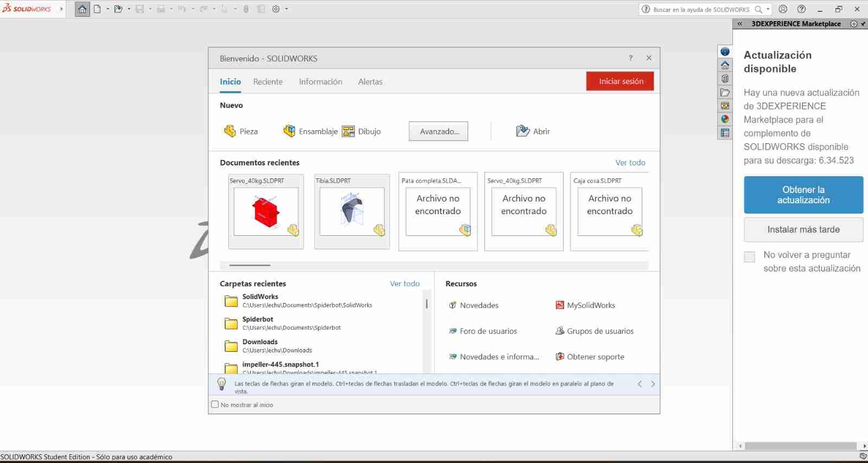Click the magnifier icon in help search
Screen dimensions: 868x463
758,9
